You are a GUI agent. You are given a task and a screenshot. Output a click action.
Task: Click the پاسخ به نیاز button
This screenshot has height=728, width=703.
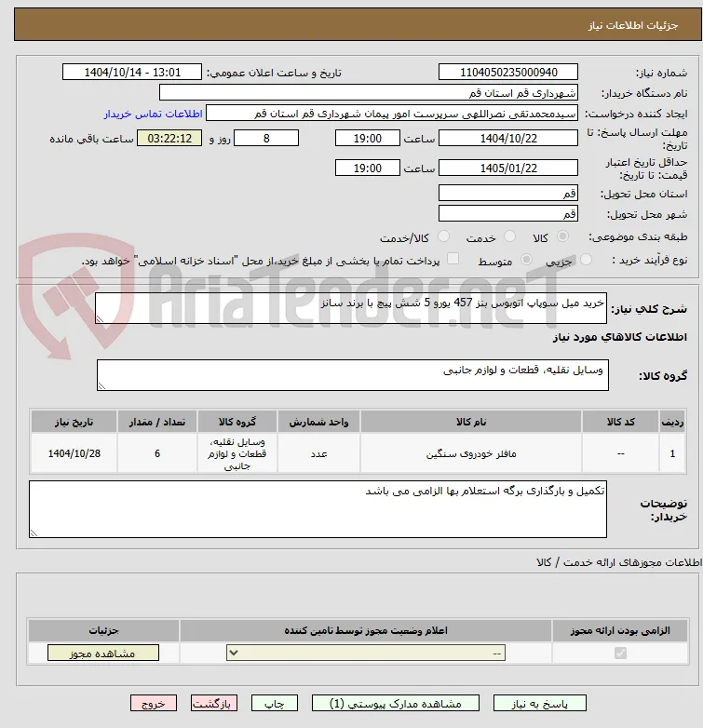539,704
